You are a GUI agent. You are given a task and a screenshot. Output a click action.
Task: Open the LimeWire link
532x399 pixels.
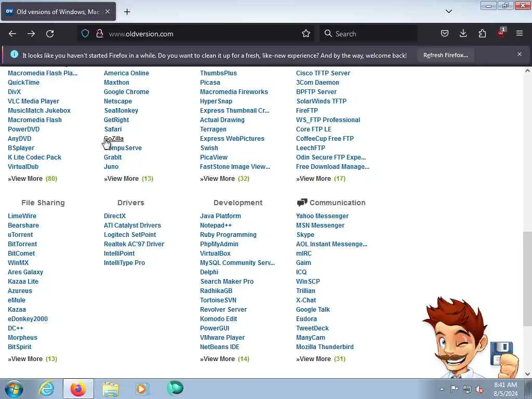(22, 216)
